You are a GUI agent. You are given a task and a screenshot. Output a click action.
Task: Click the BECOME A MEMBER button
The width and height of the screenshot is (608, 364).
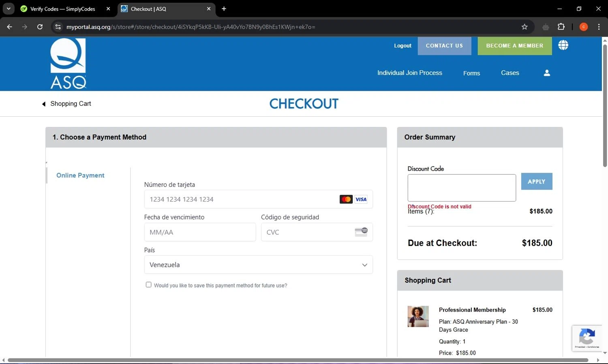(x=515, y=46)
